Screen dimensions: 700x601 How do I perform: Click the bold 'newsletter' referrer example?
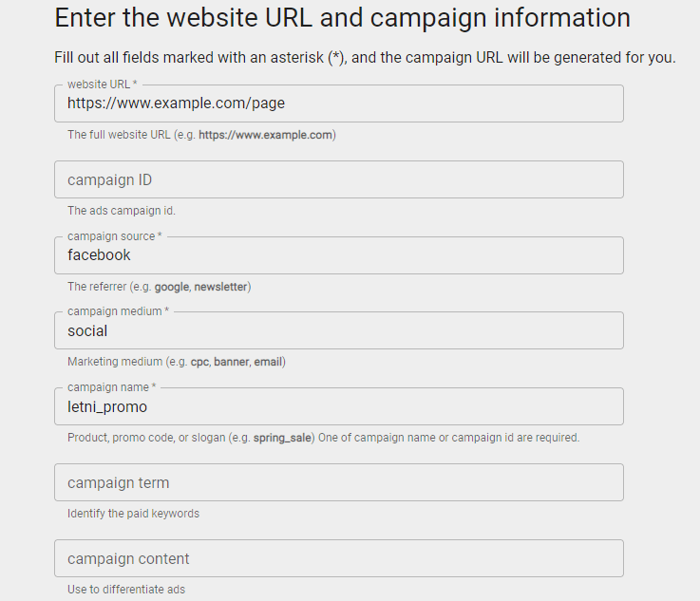tap(220, 287)
